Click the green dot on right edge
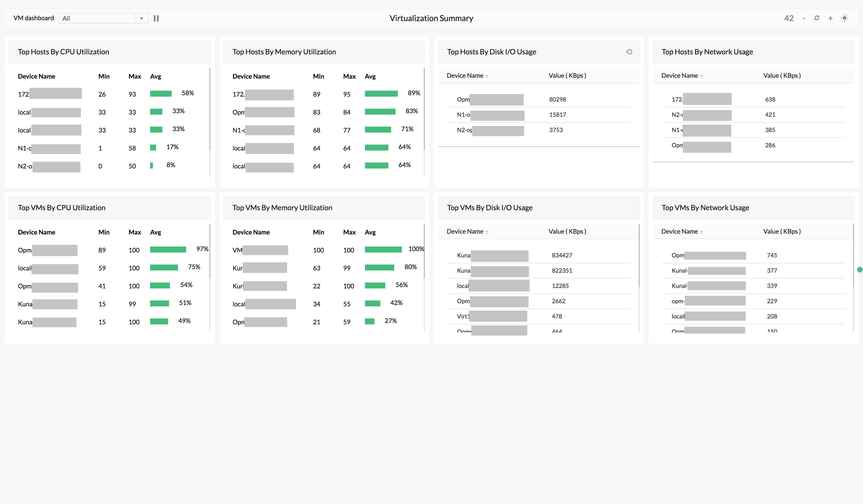Viewport: 863px width, 504px height. (860, 270)
